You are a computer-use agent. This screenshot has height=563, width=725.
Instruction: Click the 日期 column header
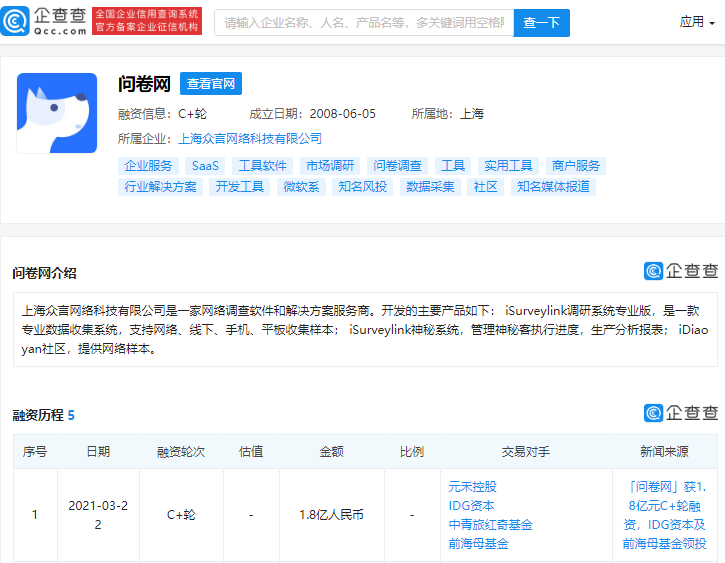pyautogui.click(x=98, y=452)
